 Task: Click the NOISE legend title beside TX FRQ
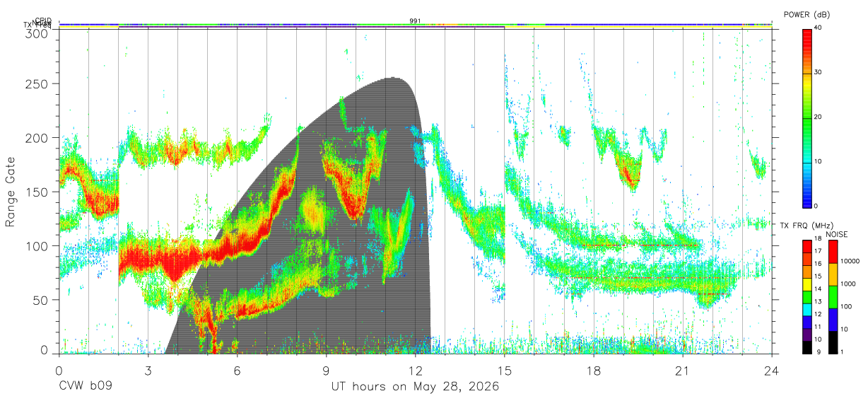point(836,234)
